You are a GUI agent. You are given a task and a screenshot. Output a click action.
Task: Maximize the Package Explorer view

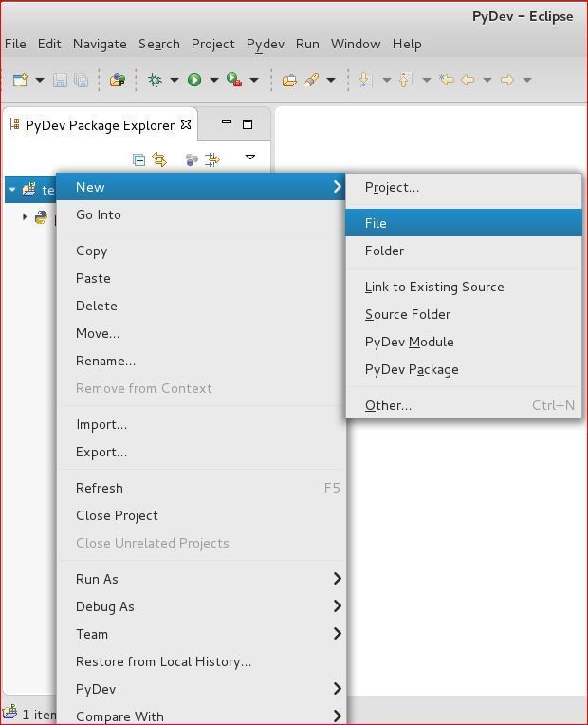tap(248, 124)
